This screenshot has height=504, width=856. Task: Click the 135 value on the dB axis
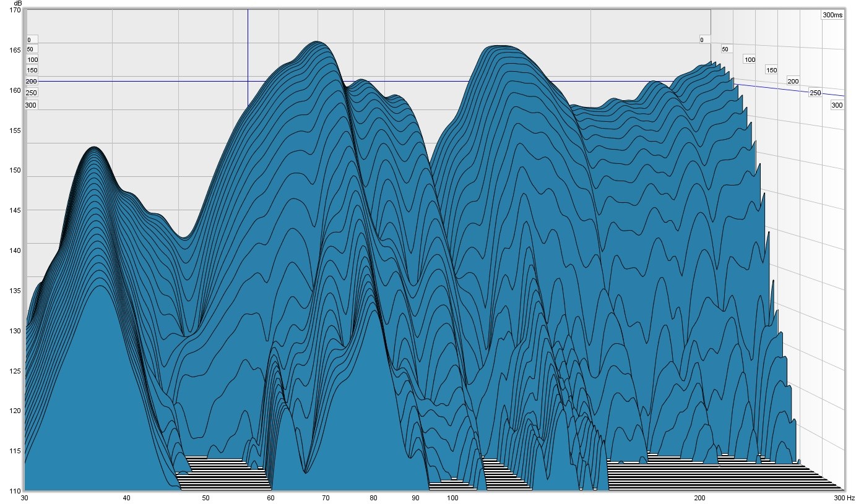pyautogui.click(x=16, y=291)
